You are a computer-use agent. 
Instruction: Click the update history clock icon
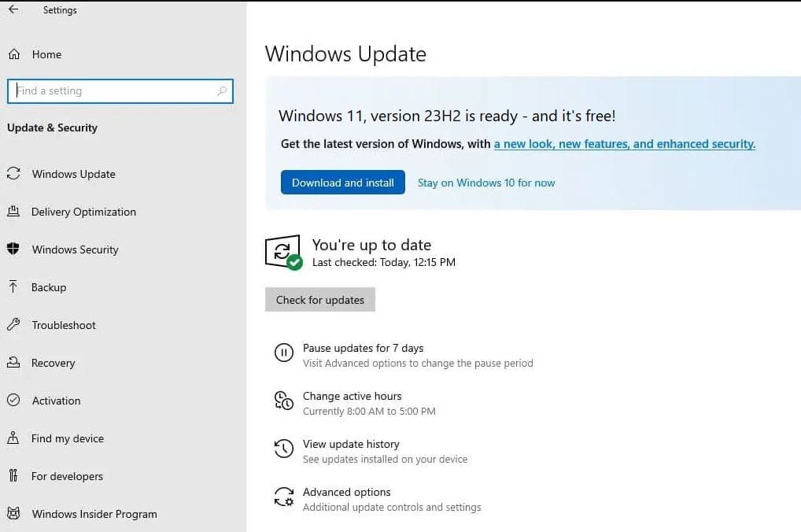point(283,449)
